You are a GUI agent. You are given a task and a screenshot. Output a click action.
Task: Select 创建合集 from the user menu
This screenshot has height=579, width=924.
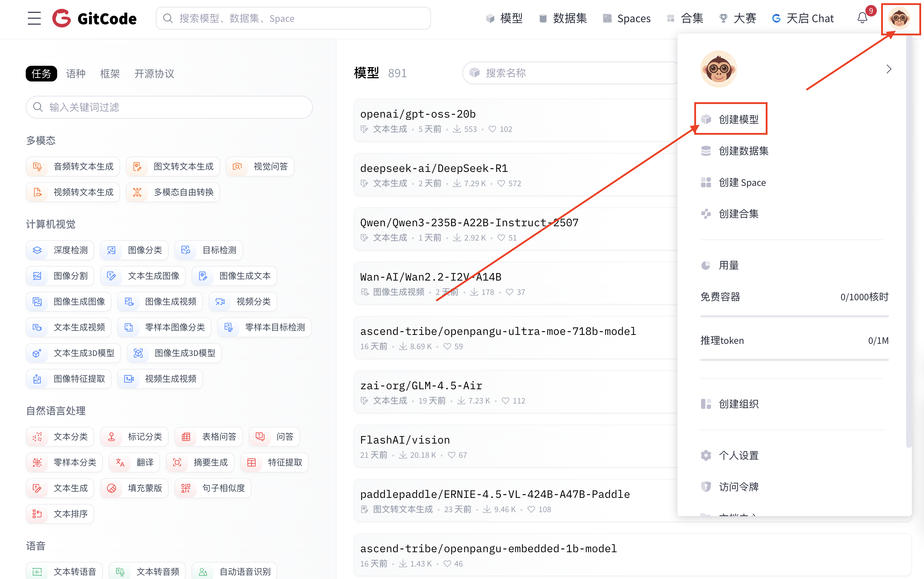[x=730, y=214]
